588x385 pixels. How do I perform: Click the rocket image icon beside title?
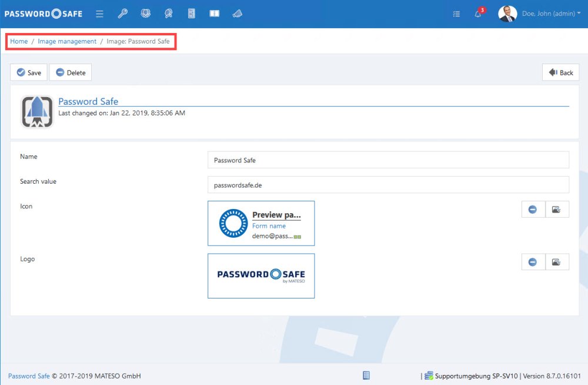pyautogui.click(x=37, y=112)
